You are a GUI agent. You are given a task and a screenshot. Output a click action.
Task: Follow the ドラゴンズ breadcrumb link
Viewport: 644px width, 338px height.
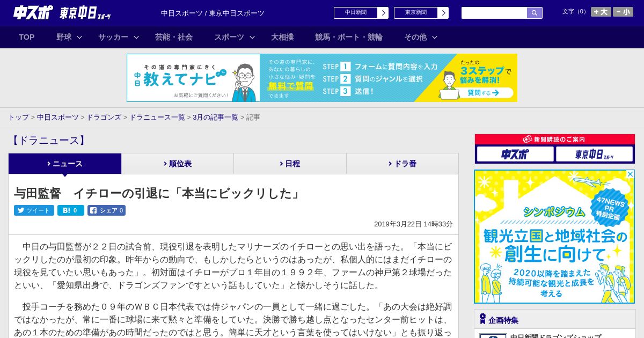[x=104, y=117]
